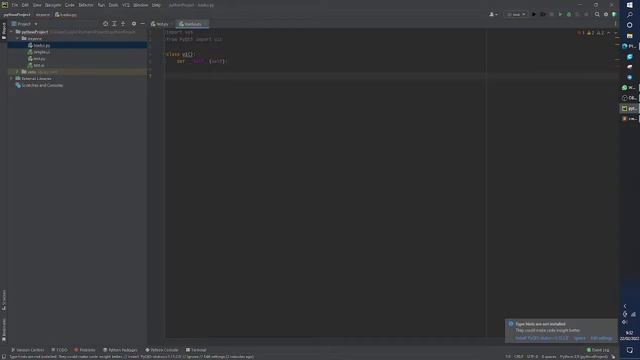Click Edit settings link in notification
640x360 pixels.
click(x=601, y=338)
